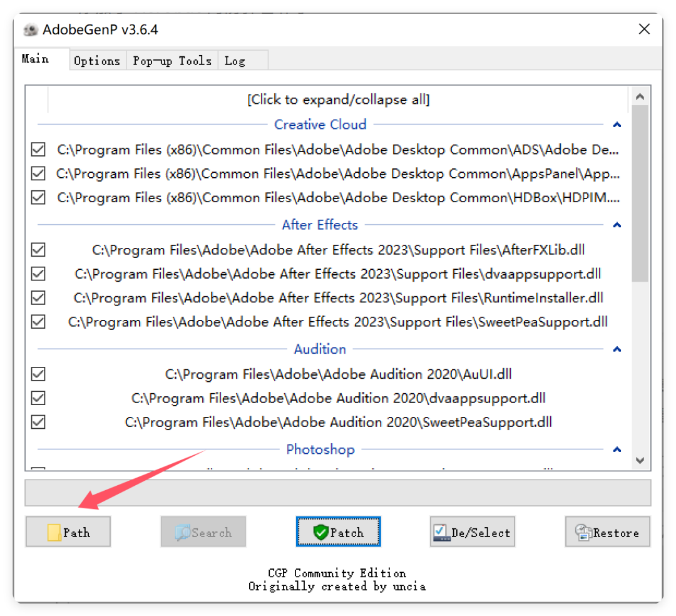This screenshot has width=676, height=616.
Task: Open the Options tab
Action: pos(98,61)
